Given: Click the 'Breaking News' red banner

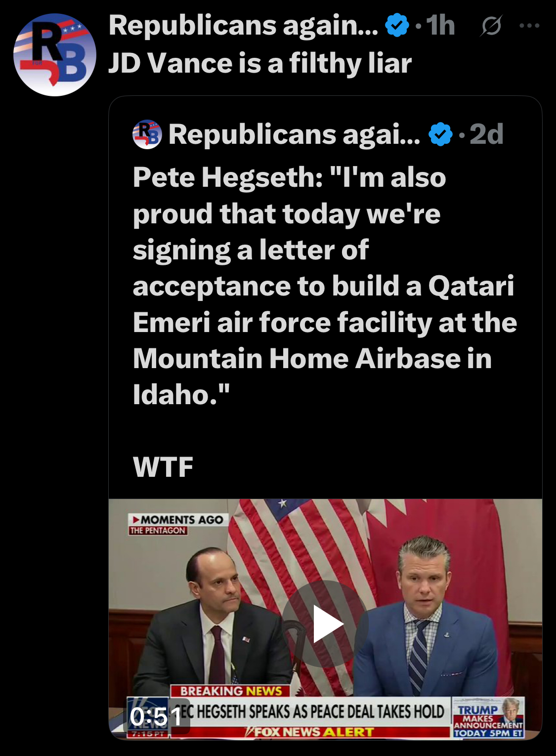Looking at the screenshot, I should click(230, 691).
